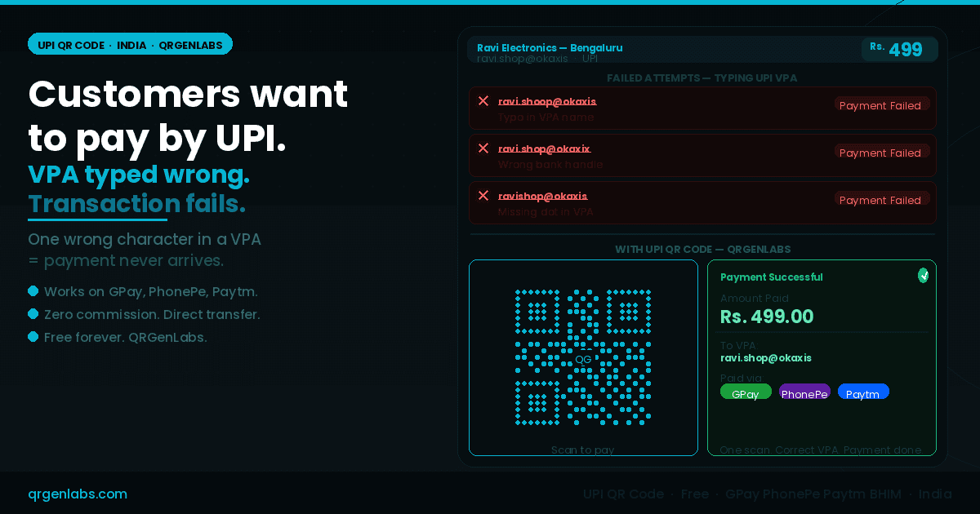This screenshot has height=514, width=980.
Task: Click the red X beside ravishop@okaxis
Action: coord(483,196)
